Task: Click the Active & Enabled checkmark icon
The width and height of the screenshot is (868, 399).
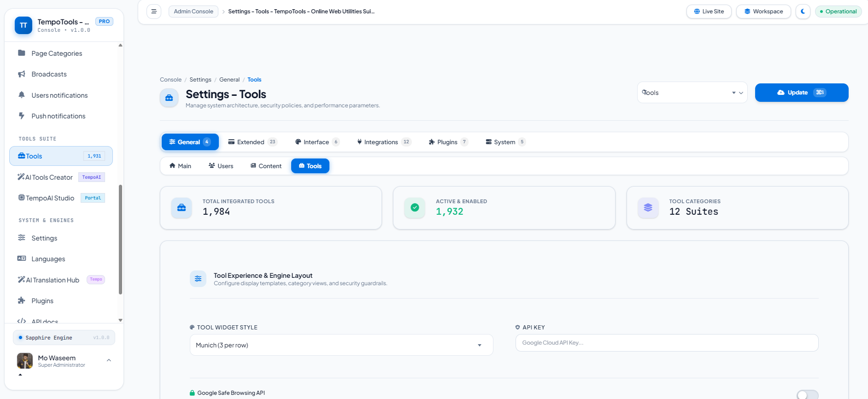Action: (x=415, y=208)
